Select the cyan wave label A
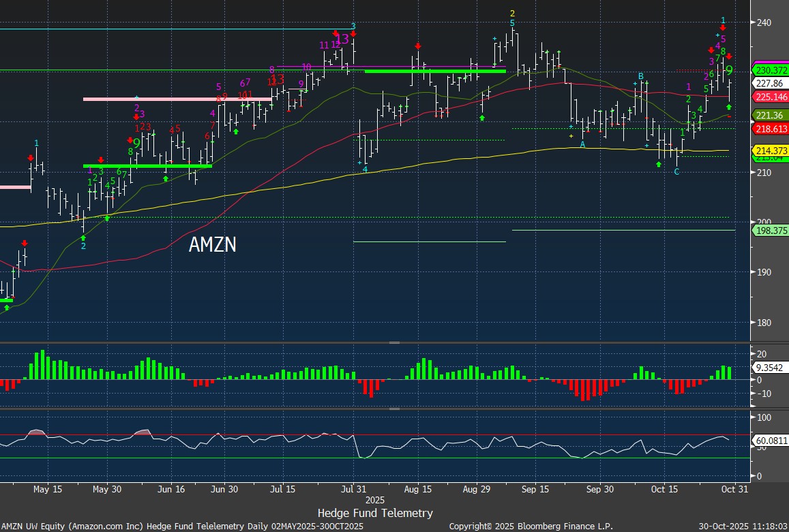The height and width of the screenshot is (532, 789). pyautogui.click(x=582, y=145)
